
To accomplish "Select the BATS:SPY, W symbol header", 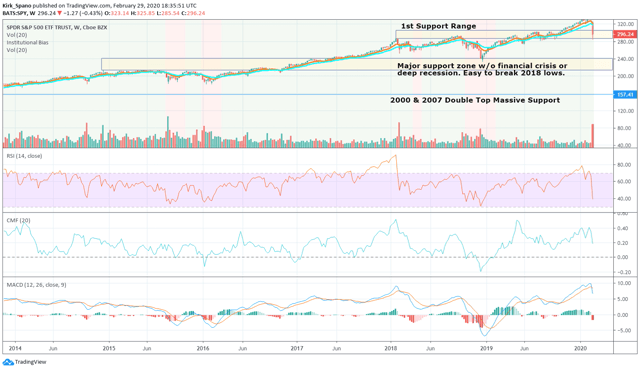I will tap(19, 13).
